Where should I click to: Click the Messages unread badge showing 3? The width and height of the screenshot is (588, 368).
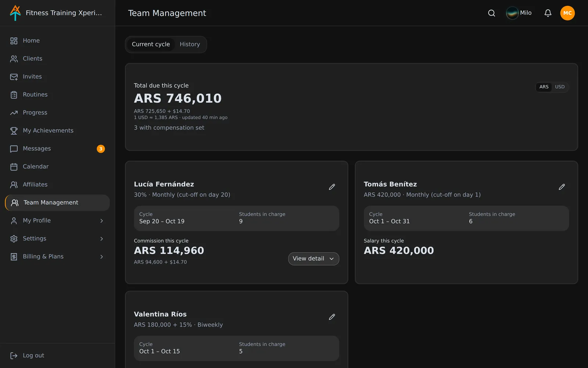[x=101, y=149]
